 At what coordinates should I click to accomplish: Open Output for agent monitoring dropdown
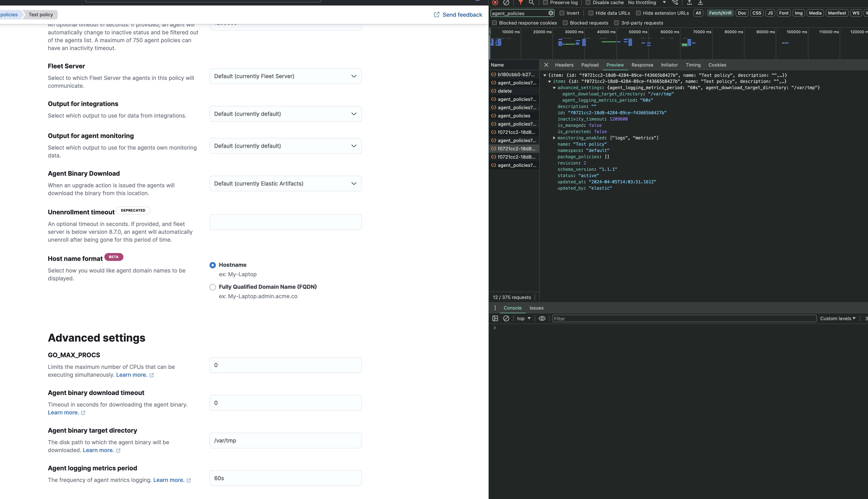(x=285, y=146)
